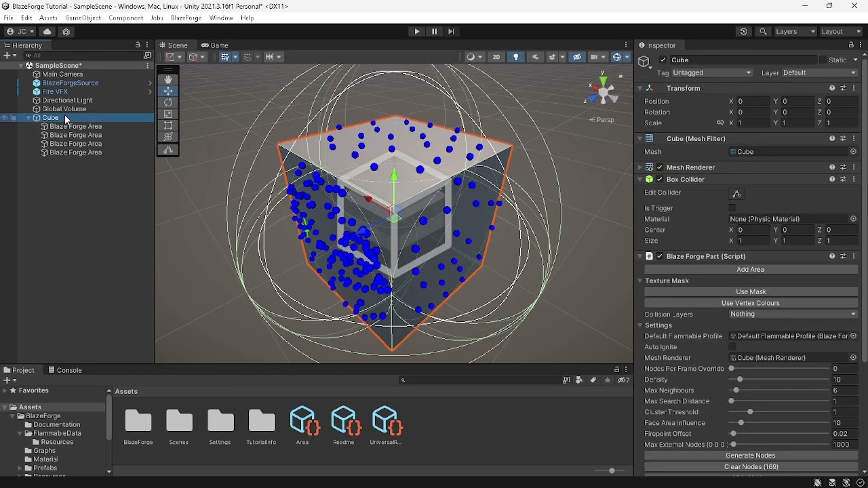The height and width of the screenshot is (488, 868).
Task: Toggle grid snapping icon
Action: click(247, 57)
